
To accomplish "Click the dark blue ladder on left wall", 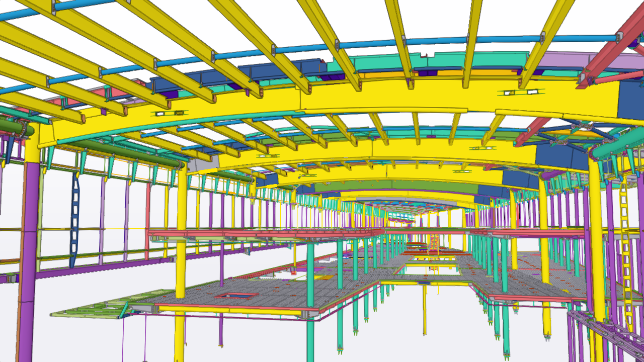I will click(x=75, y=221).
